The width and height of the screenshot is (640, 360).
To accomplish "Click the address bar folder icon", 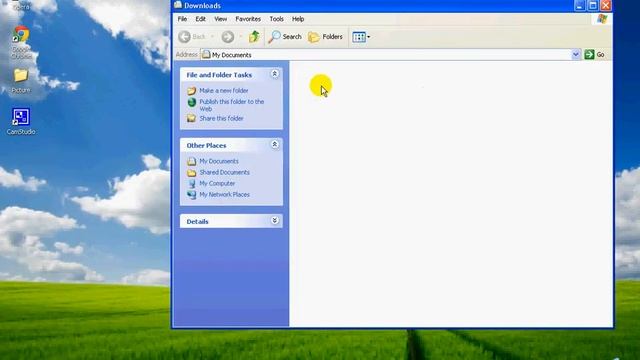I will (206, 54).
